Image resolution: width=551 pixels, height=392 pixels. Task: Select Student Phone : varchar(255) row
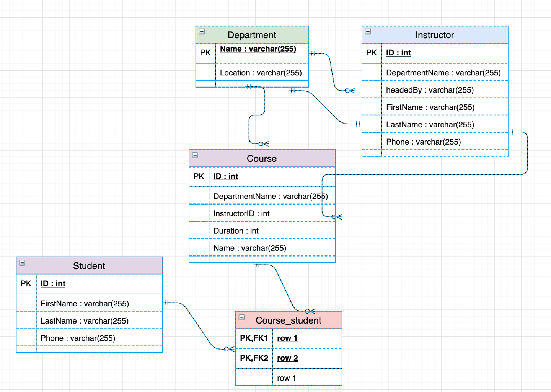point(90,338)
